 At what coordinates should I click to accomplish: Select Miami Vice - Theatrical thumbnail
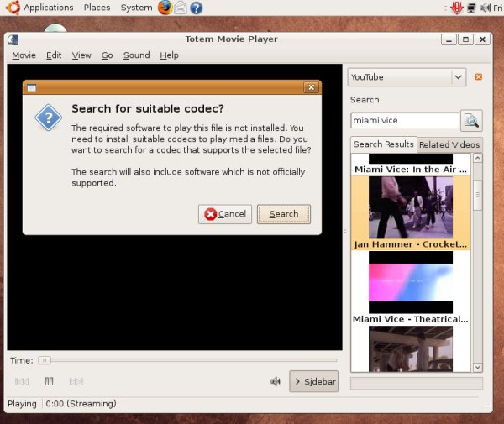tap(411, 282)
